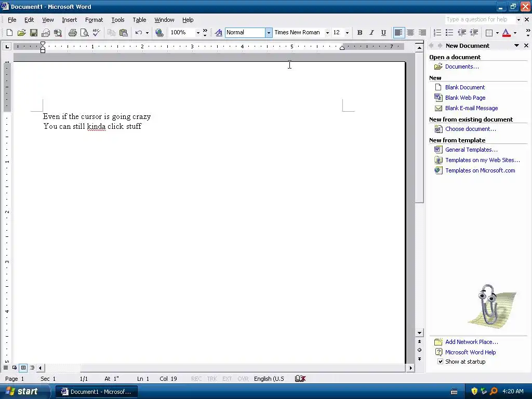Screen dimensions: 532x399
Task: Click the Documents... link
Action: (x=462, y=66)
